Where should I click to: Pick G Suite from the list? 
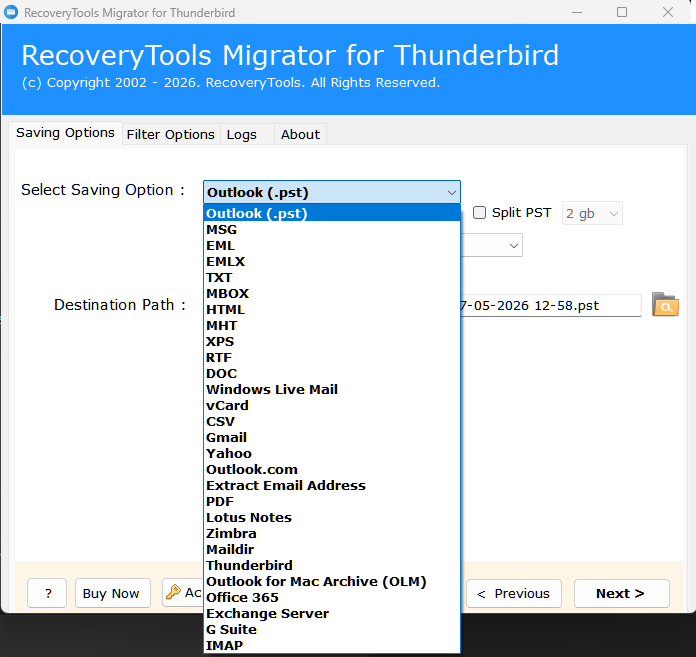(x=332, y=629)
